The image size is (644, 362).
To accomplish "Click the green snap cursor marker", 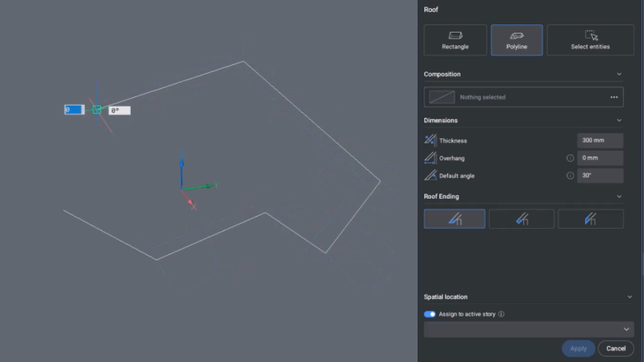I will tap(97, 110).
